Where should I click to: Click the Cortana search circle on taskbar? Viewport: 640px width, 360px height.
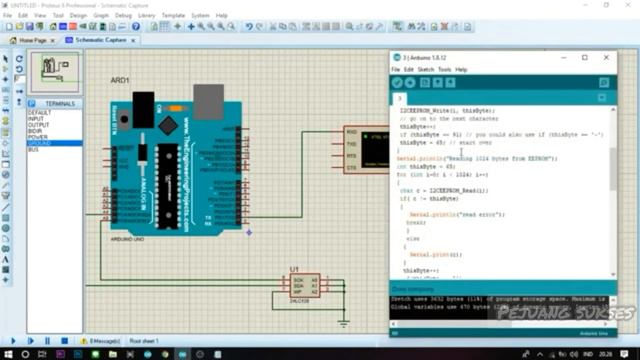coord(25,354)
